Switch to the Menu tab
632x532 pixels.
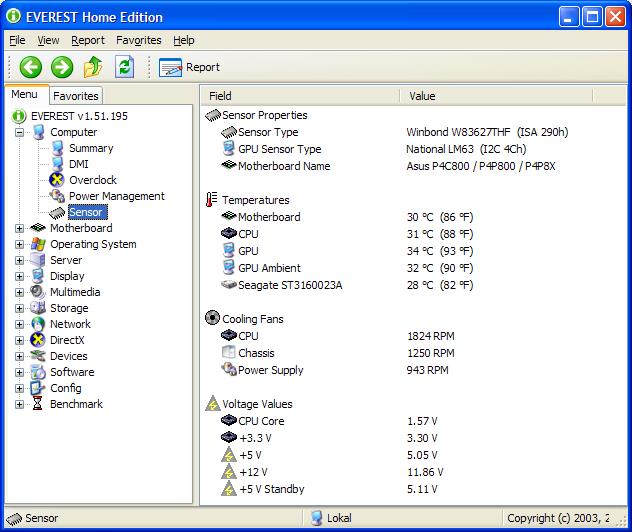tap(25, 94)
